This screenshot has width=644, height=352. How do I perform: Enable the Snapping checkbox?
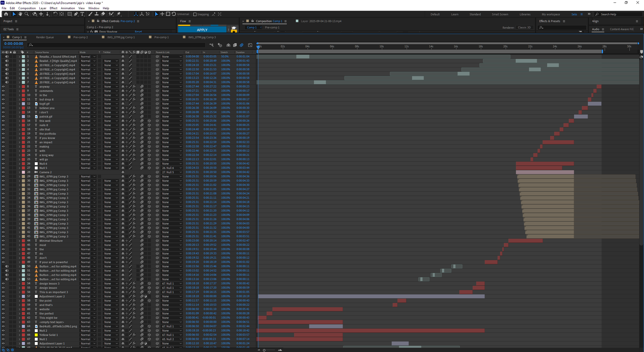click(195, 14)
